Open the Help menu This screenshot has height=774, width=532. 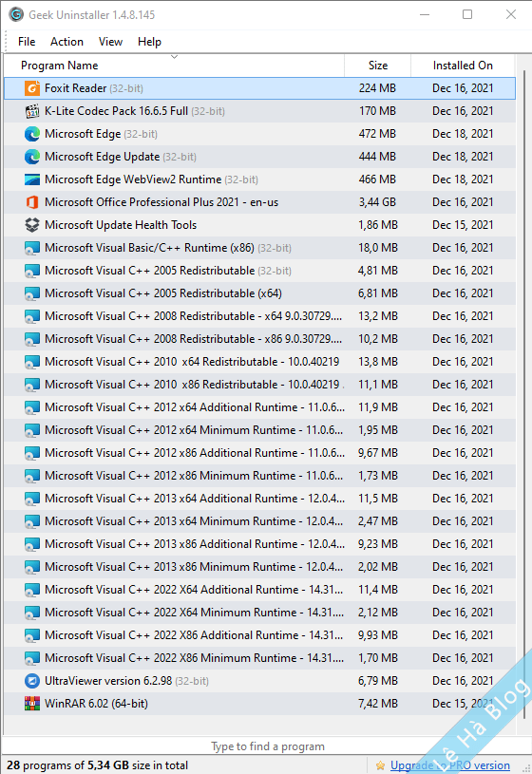[149, 42]
